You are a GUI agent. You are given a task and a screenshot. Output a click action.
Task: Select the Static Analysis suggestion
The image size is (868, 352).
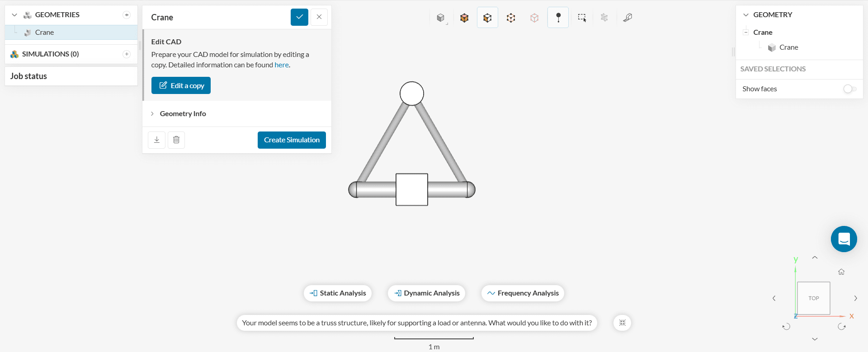click(x=338, y=293)
